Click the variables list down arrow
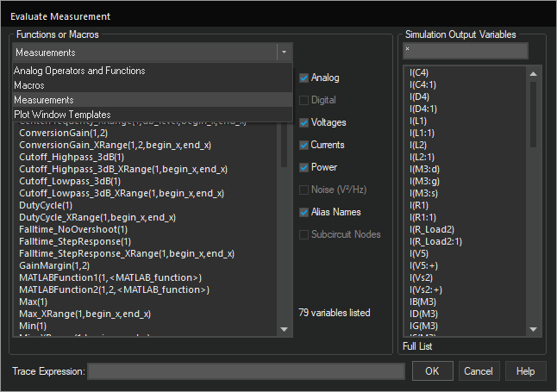This screenshot has width=557, height=392. [x=533, y=329]
